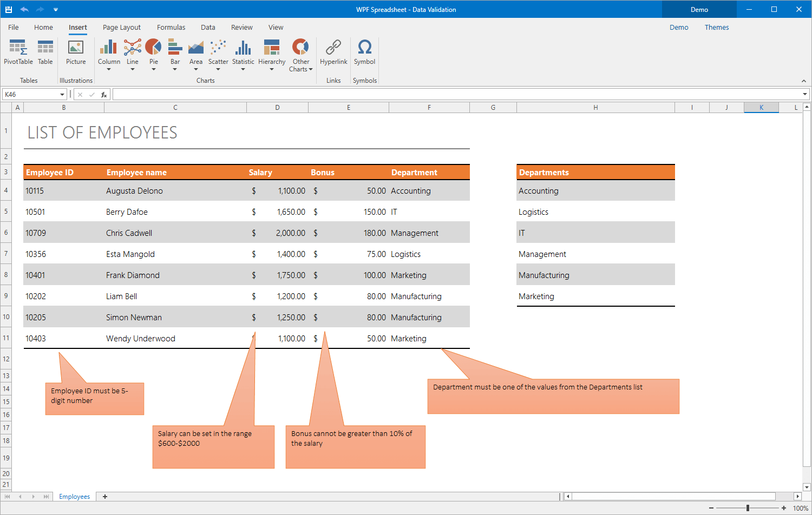Open the Page Layout tab
This screenshot has width=812, height=515.
[122, 28]
